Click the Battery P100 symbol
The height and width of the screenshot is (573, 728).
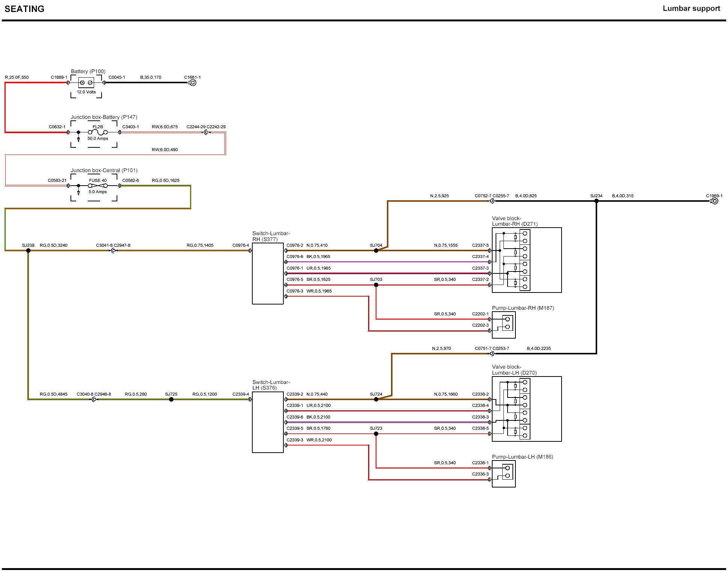[86, 82]
